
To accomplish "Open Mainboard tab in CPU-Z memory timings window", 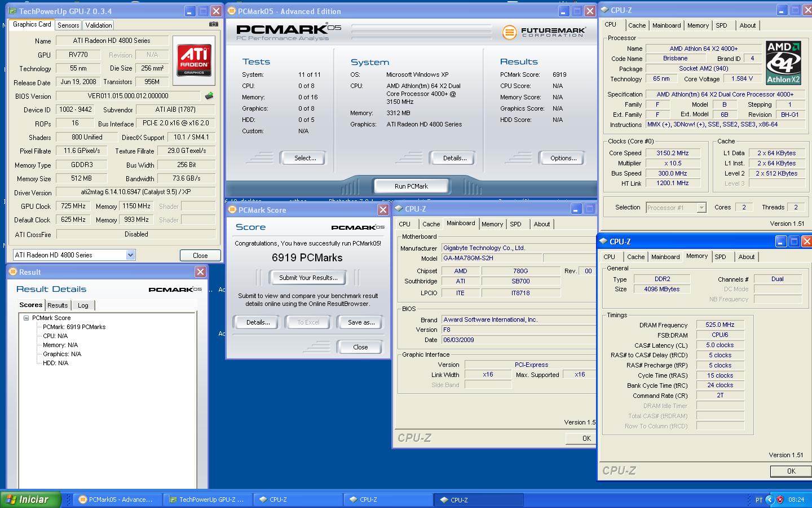I will 665,257.
